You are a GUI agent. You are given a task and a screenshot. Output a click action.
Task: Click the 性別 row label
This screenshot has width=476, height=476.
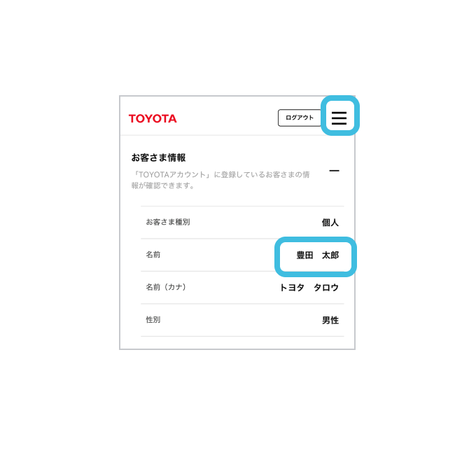pyautogui.click(x=153, y=319)
